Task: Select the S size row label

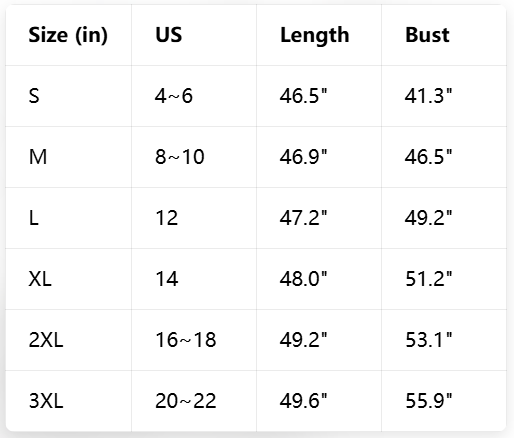Action: (34, 96)
